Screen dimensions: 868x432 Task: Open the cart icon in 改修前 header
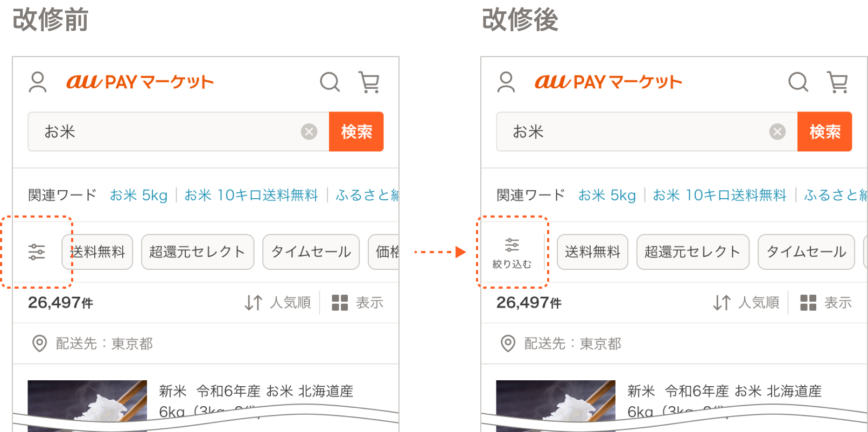click(369, 82)
